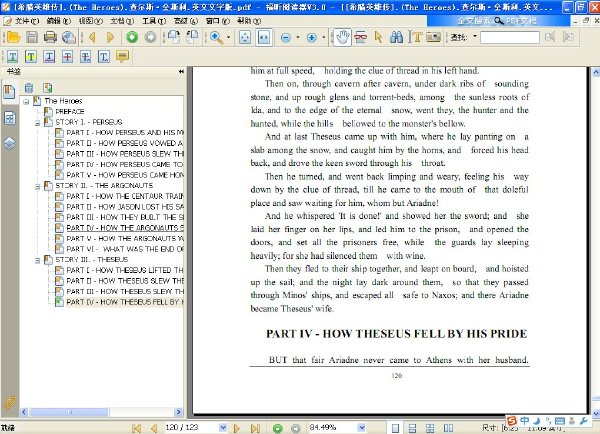This screenshot has height=434, width=600.
Task: Click the full-text search PDF banner
Action: [499, 21]
